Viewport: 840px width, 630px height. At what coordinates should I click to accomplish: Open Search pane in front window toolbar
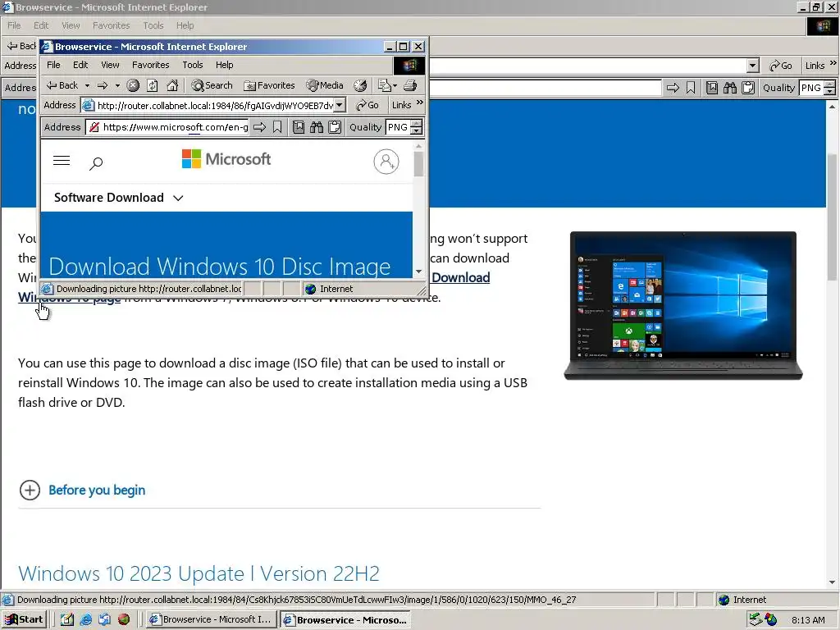tap(212, 85)
